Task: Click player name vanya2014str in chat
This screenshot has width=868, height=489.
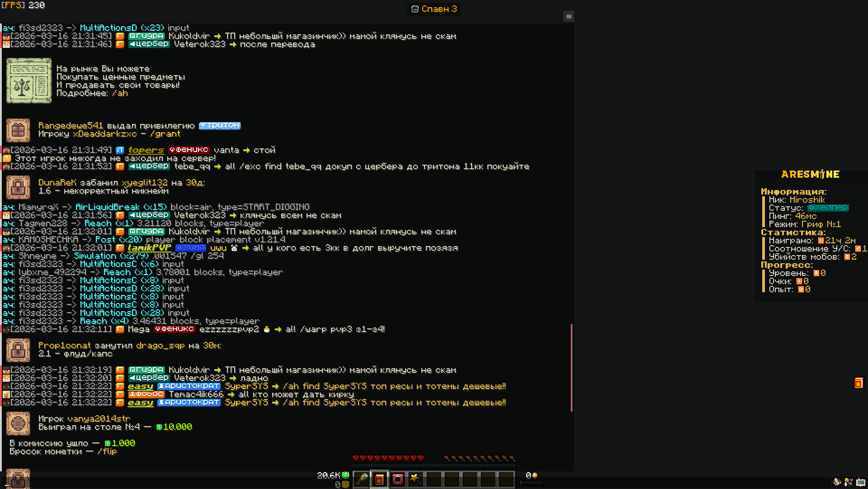Action: coord(99,419)
